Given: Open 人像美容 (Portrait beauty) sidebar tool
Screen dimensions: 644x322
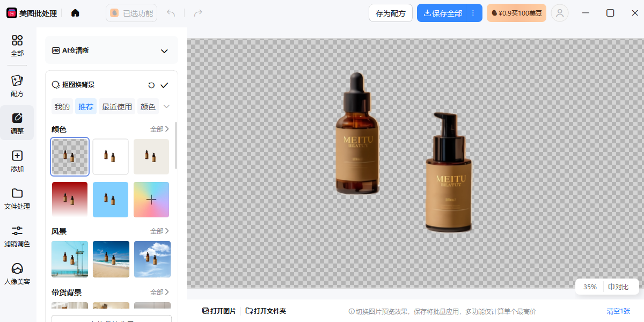Looking at the screenshot, I should pos(17,273).
